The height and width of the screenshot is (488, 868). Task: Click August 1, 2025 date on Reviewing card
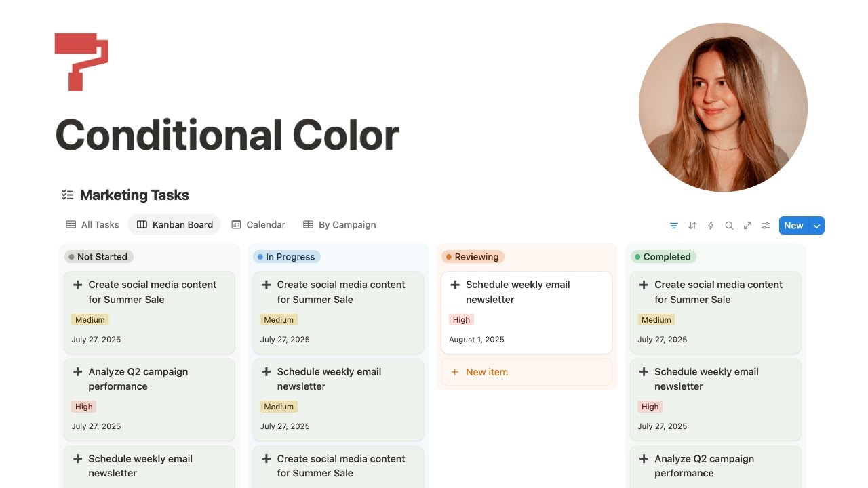[477, 340]
